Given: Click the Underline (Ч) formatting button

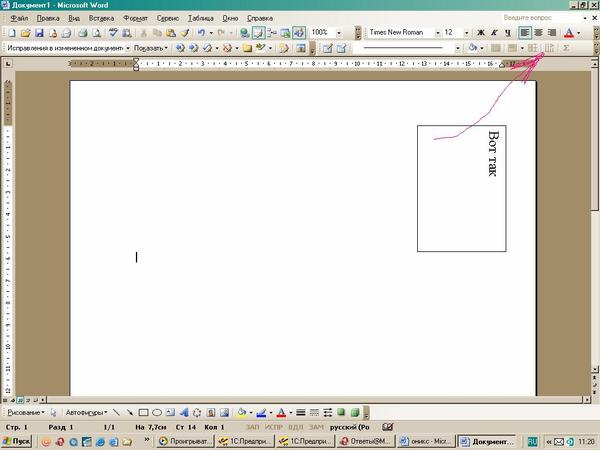Looking at the screenshot, I should coord(508,33).
